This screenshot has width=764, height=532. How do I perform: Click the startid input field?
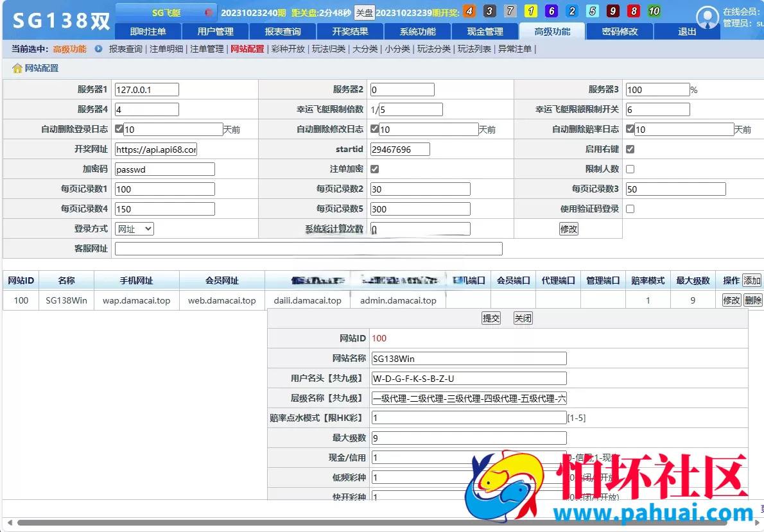400,149
